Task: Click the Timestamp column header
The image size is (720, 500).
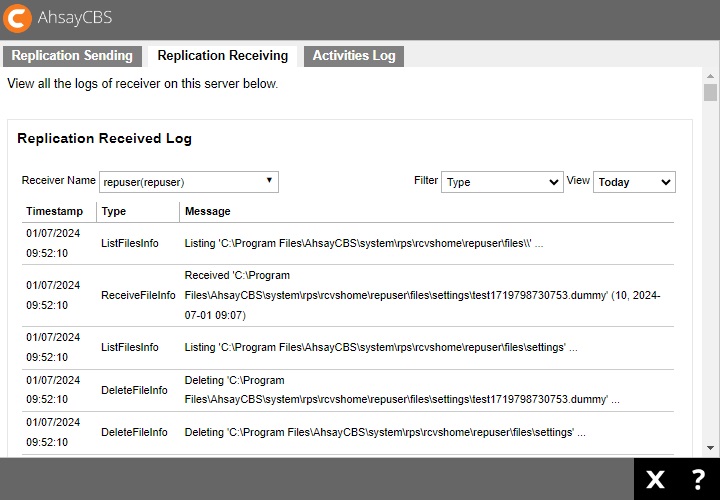Action: (x=55, y=211)
